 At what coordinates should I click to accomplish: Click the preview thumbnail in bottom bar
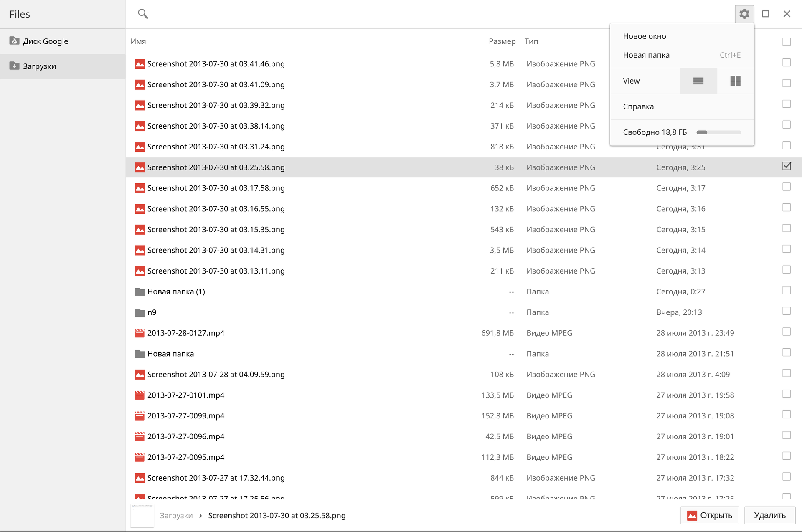(142, 516)
